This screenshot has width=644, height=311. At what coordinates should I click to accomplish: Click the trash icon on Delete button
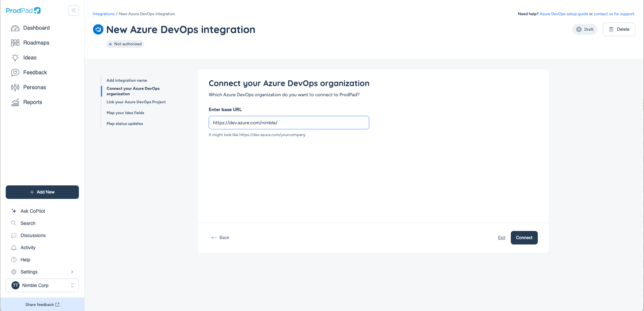[611, 29]
